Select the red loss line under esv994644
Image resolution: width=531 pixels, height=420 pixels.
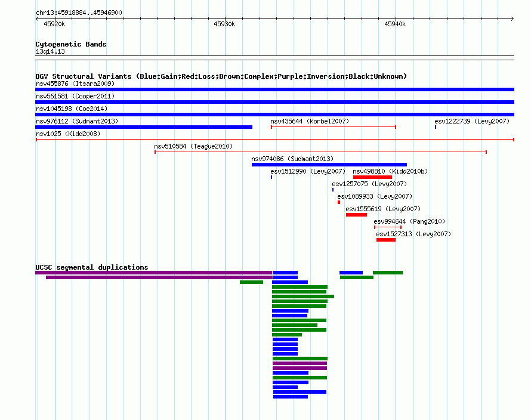[388, 227]
